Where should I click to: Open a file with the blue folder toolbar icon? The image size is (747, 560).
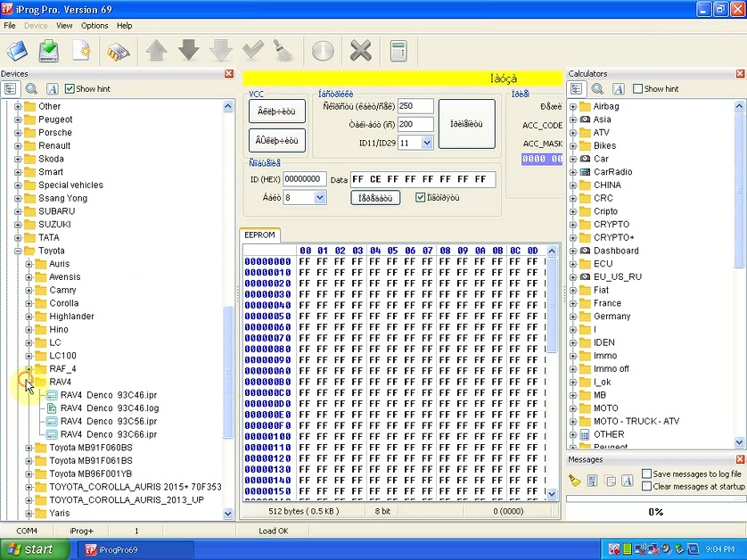pyautogui.click(x=17, y=51)
